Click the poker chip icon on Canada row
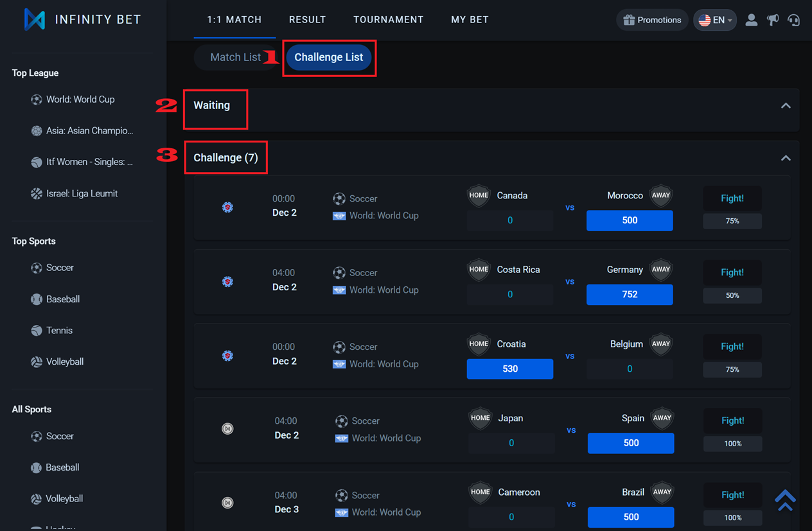Screen dimensions: 812x531 [x=227, y=207]
